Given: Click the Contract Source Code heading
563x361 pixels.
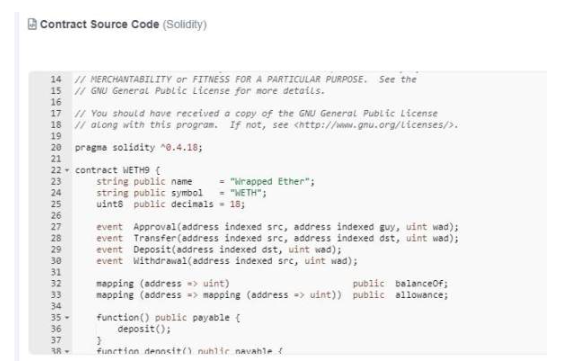Looking at the screenshot, I should [99, 24].
